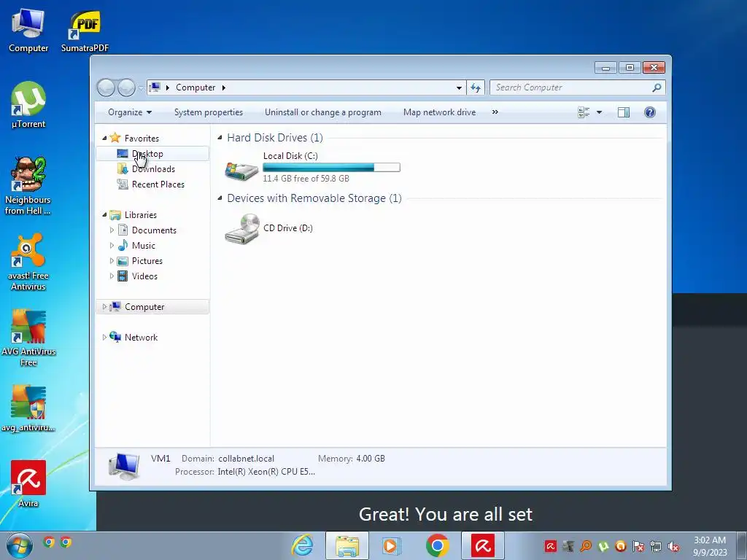Expand the Documents library node
This screenshot has height=560, width=747.
coord(112,230)
